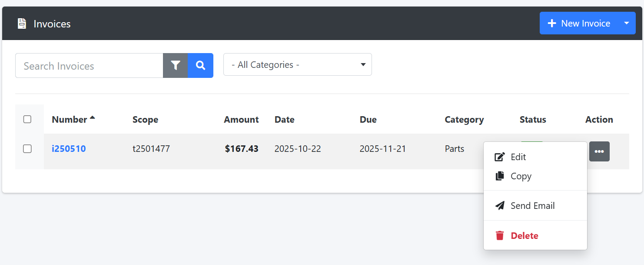Tick the select-all checkbox in table header

click(x=27, y=119)
